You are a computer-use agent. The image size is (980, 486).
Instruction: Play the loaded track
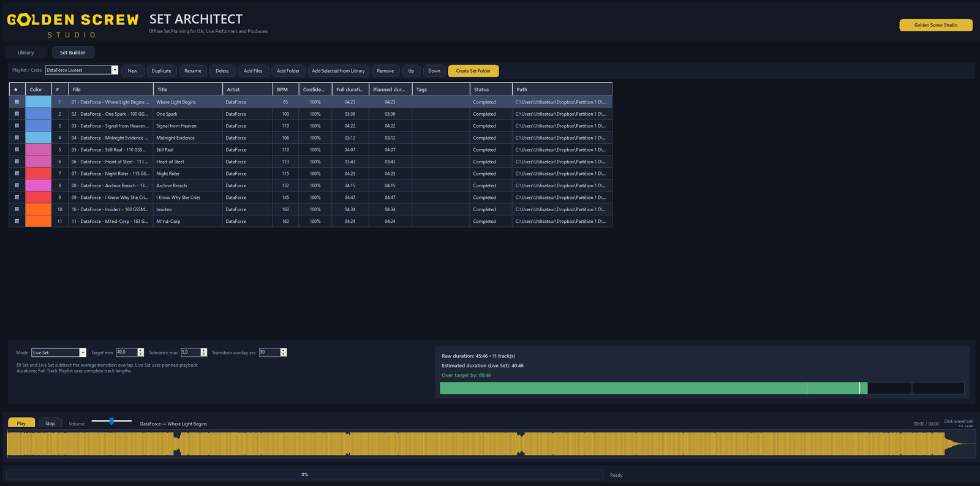tap(21, 423)
